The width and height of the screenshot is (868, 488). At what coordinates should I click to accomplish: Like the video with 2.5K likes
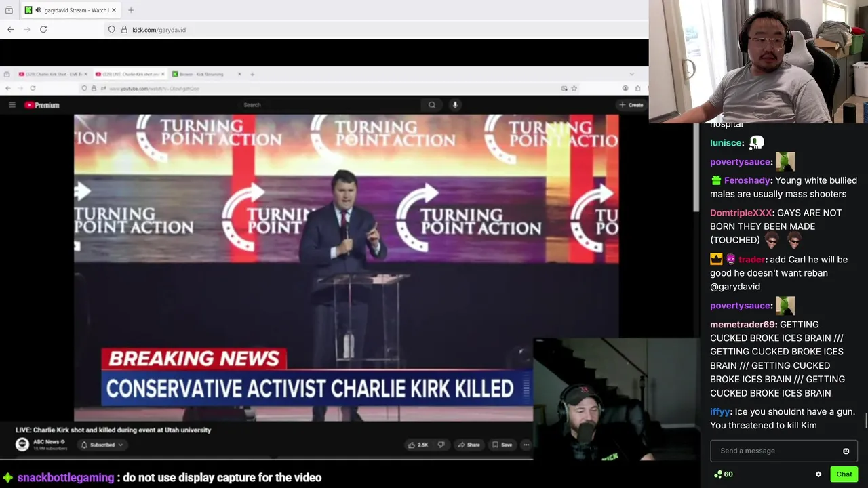click(x=418, y=445)
